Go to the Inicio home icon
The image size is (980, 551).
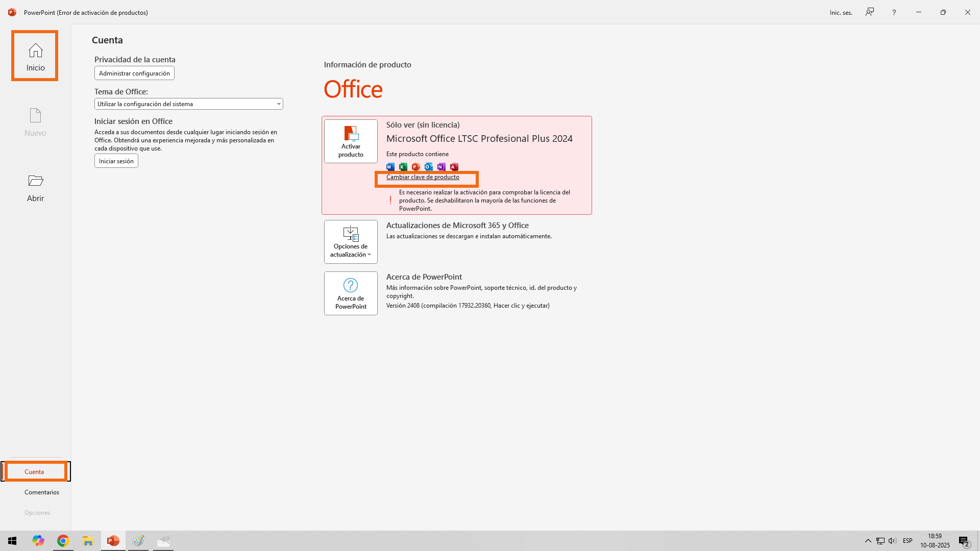coord(35,51)
